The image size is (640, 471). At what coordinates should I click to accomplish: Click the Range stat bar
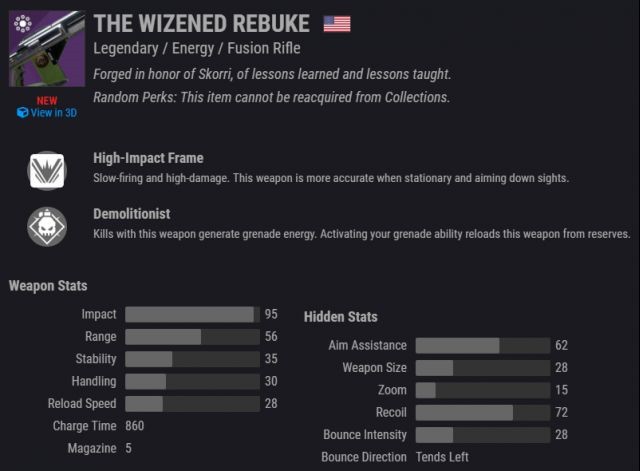pos(192,337)
